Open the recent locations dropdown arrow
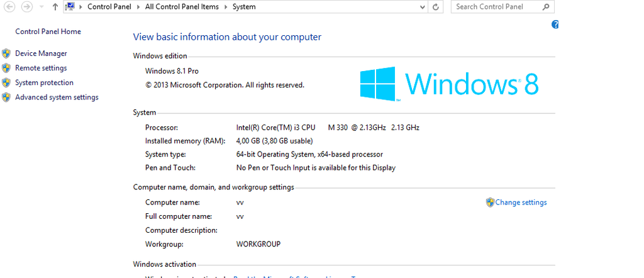This screenshot has width=644, height=278. coord(42,7)
